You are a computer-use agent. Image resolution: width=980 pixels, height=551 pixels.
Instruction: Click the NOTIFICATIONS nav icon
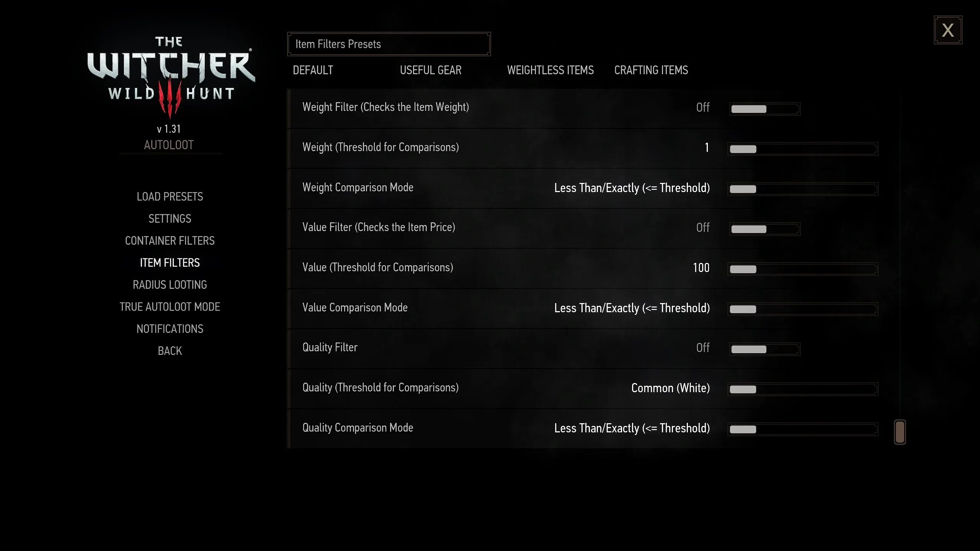[169, 329]
